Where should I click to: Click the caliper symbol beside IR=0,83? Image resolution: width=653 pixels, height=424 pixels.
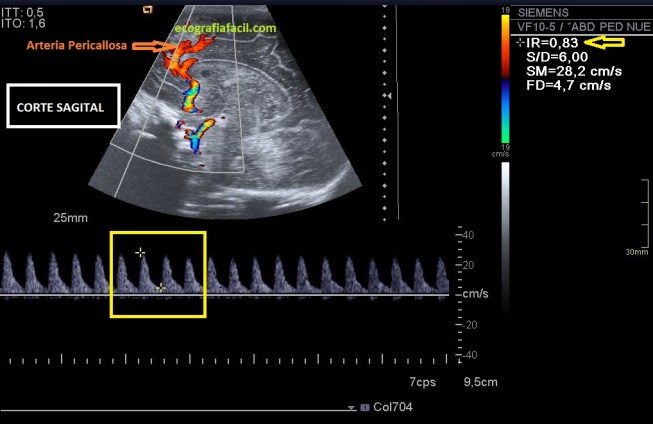519,44
